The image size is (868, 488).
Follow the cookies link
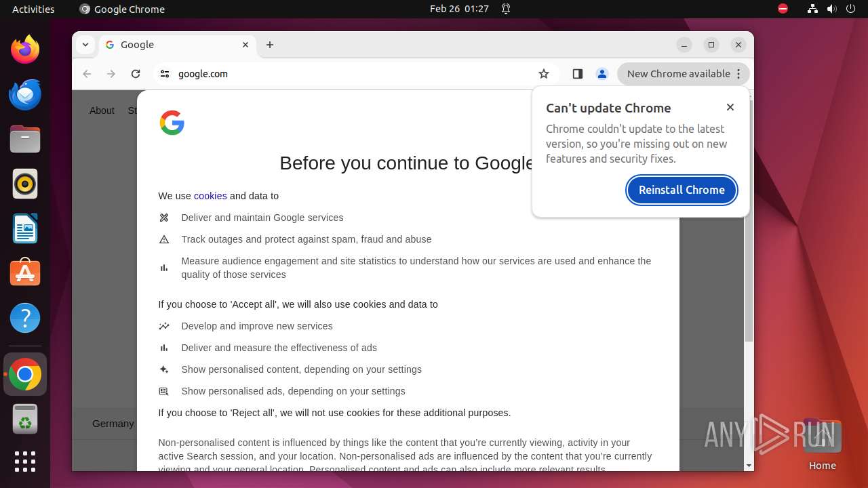(210, 196)
